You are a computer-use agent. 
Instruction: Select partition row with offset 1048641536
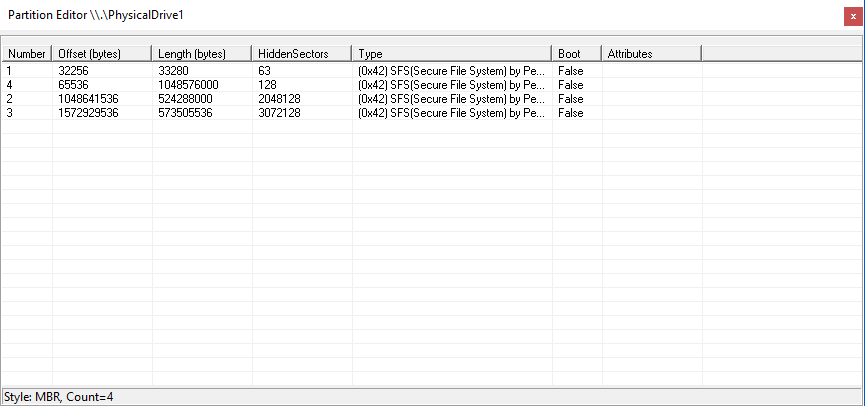(x=432, y=99)
